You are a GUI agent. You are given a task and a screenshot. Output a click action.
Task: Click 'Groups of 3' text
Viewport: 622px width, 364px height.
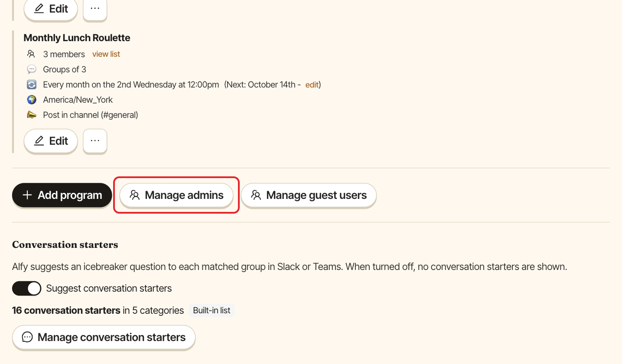coord(65,69)
